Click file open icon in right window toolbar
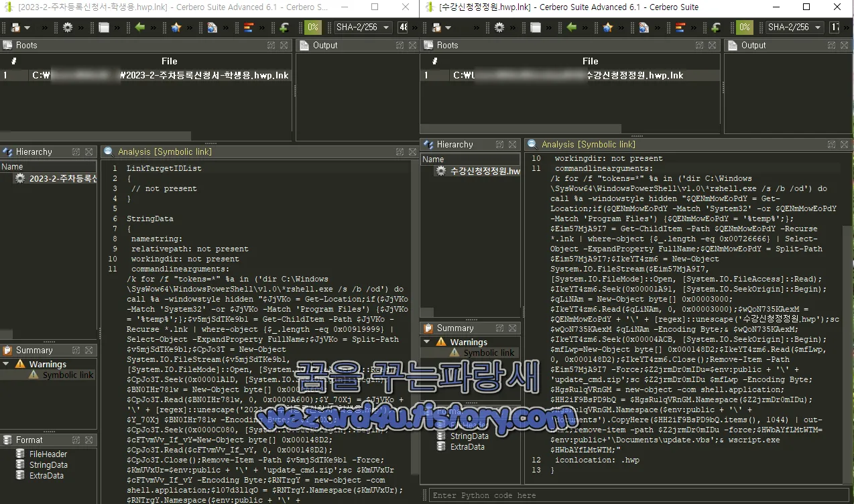This screenshot has height=504, width=854. coord(437,27)
